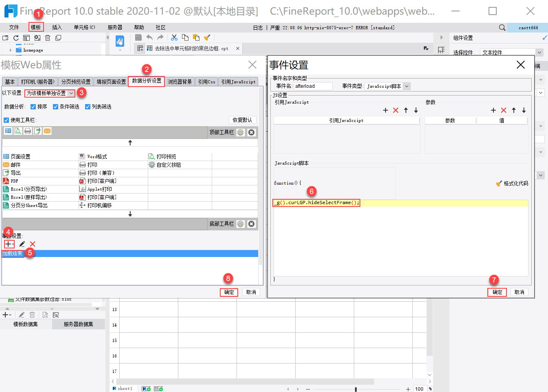The width and height of the screenshot is (548, 392).
Task: Move toolbar items down with the down arrow
Action: [130, 214]
